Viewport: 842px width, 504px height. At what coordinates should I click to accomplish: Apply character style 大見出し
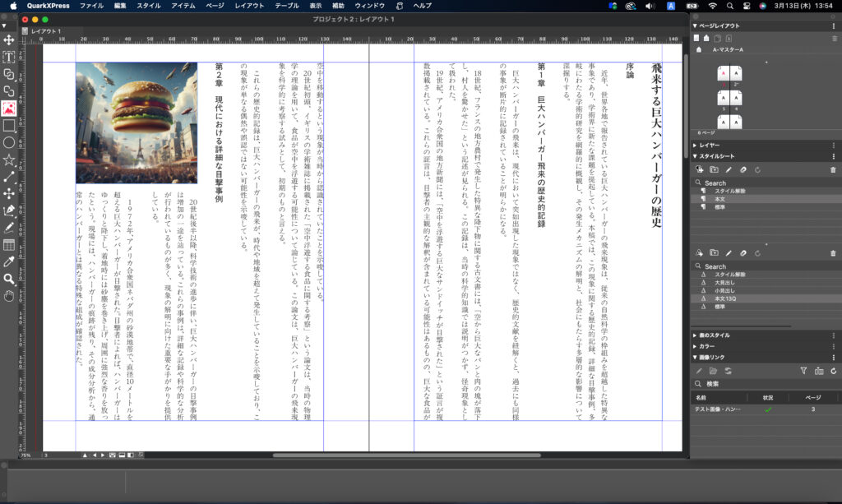pyautogui.click(x=766, y=283)
